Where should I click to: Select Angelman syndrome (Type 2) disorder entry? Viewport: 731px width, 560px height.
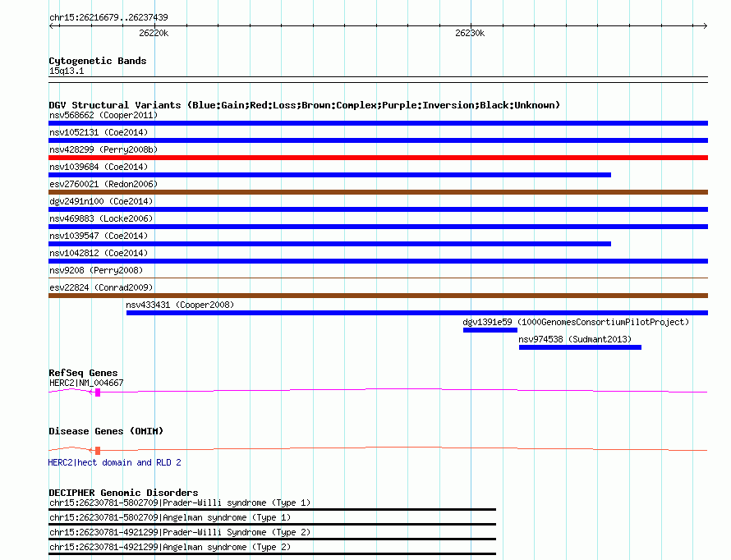pos(169,547)
